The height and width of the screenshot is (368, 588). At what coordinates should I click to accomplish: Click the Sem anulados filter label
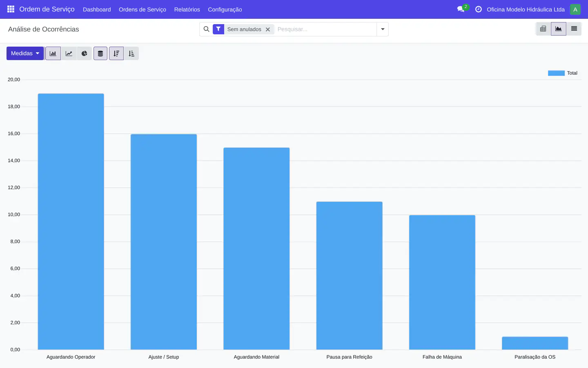coord(244,29)
